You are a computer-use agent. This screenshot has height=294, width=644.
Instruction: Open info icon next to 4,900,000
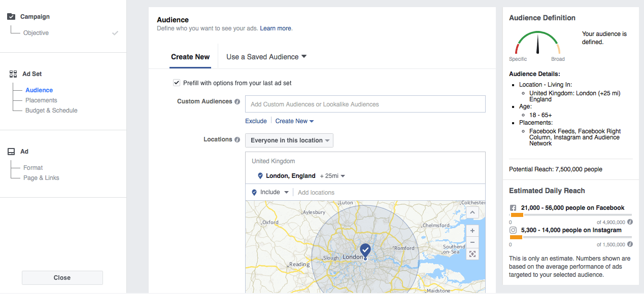630,222
